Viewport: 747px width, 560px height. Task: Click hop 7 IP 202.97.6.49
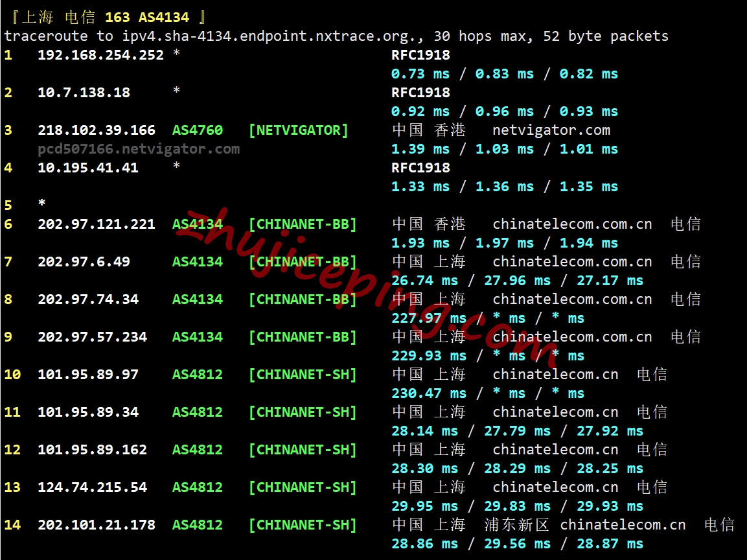pos(84,262)
